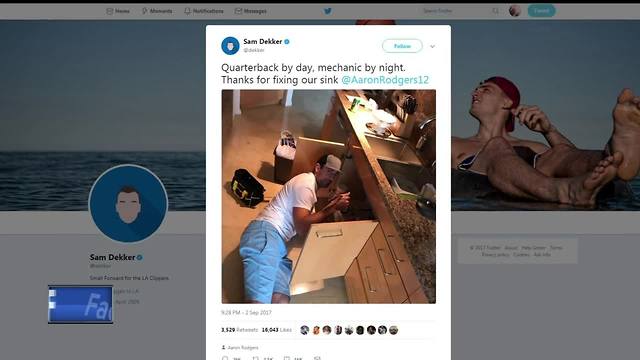640x360 pixels.
Task: Click the @dekker handle in the tweet
Action: 254,50
